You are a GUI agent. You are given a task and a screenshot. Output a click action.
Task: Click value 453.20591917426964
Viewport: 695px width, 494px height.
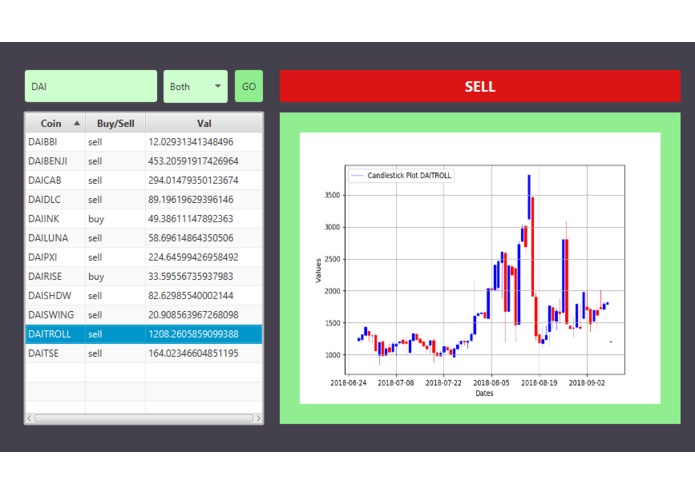coord(193,161)
